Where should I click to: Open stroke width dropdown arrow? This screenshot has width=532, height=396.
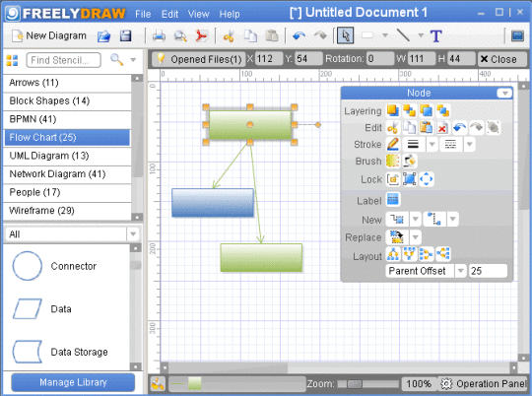(x=432, y=144)
